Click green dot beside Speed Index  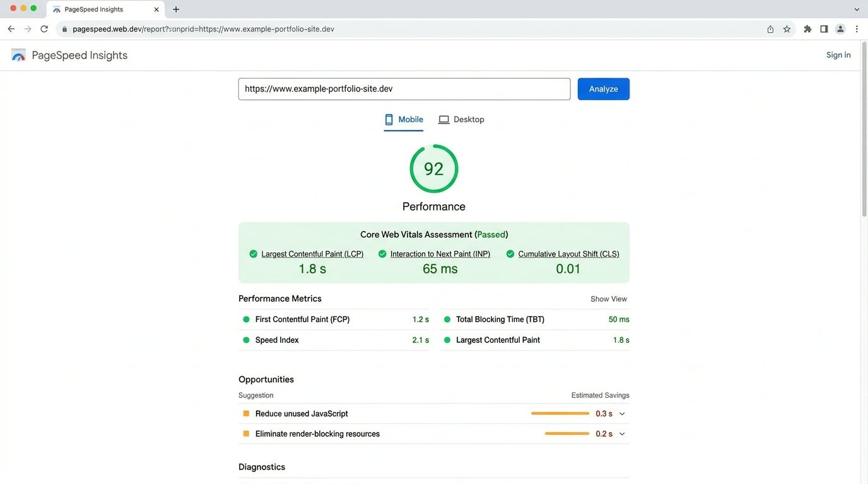coord(246,340)
